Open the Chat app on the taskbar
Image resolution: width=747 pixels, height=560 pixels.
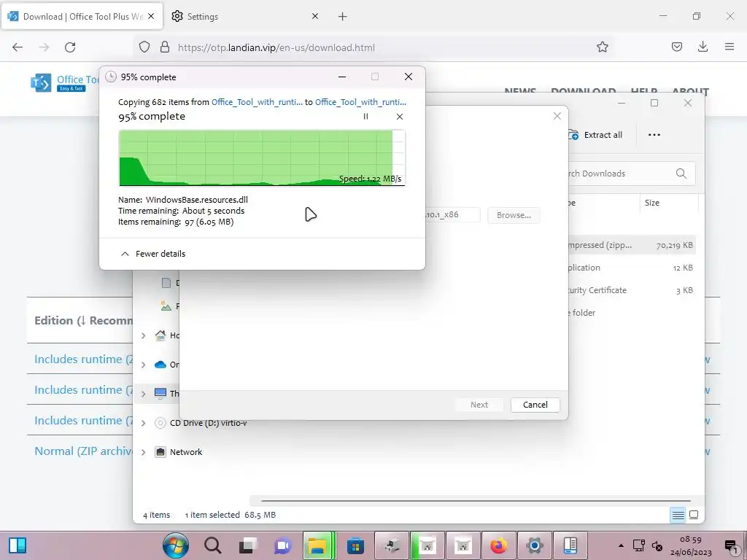tap(283, 545)
